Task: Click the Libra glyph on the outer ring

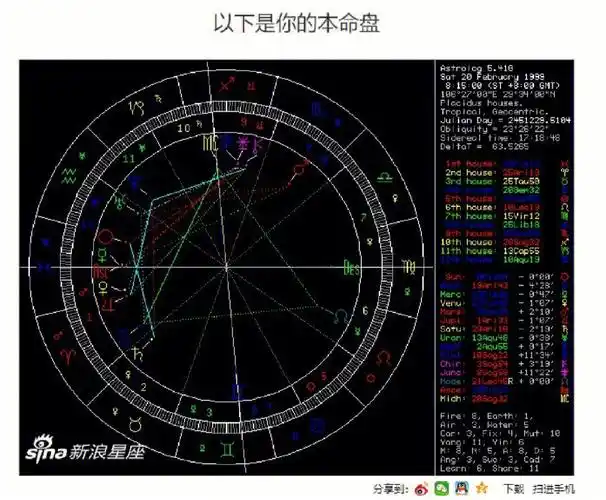Action: (385, 178)
